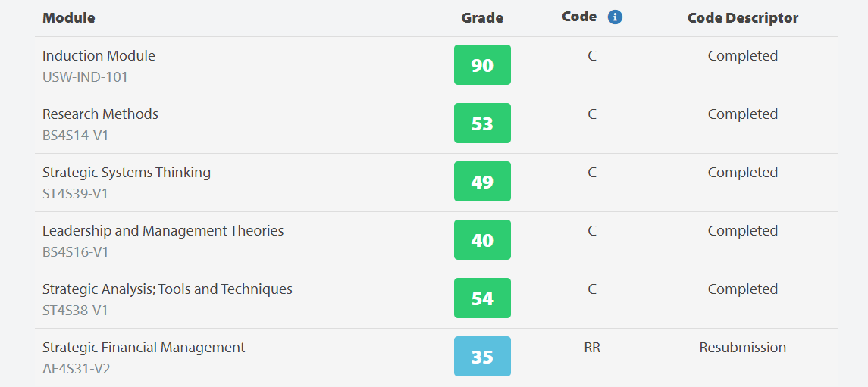This screenshot has width=868, height=387.
Task: Click Strategic Analysis; Tools and Techniques
Action: (x=168, y=289)
